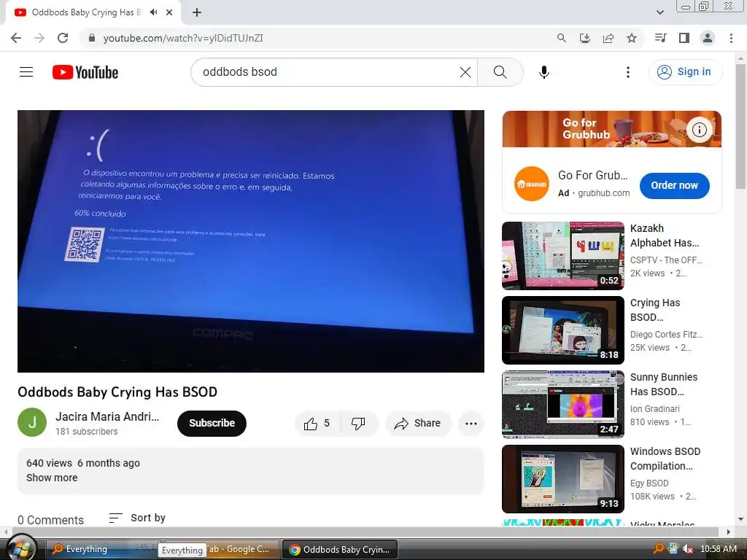Open ad info icon on Grubhub banner

point(700,130)
